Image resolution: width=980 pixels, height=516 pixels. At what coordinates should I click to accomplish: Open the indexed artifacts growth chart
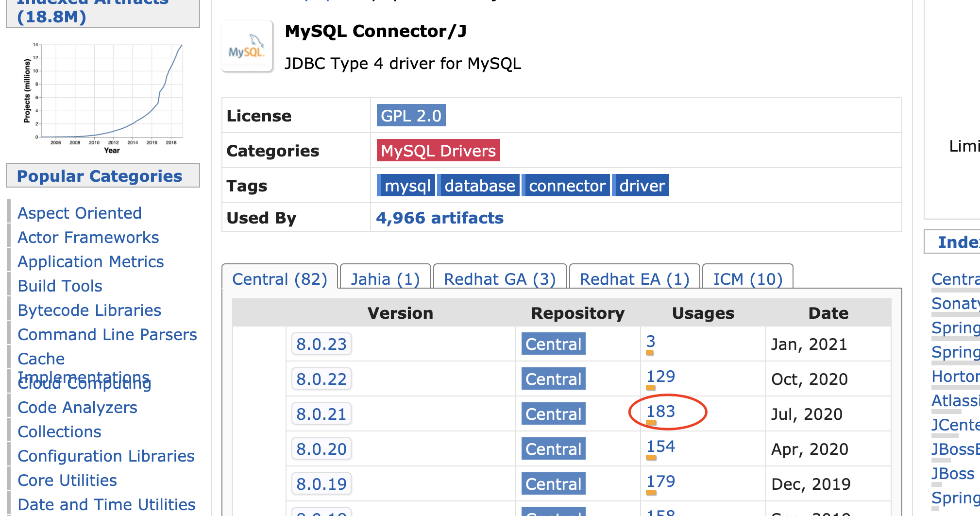pos(103,98)
